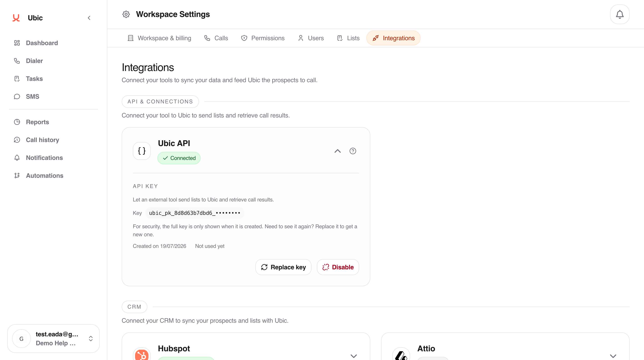The image size is (644, 360).
Task: Switch to the Users tab
Action: pos(311,38)
